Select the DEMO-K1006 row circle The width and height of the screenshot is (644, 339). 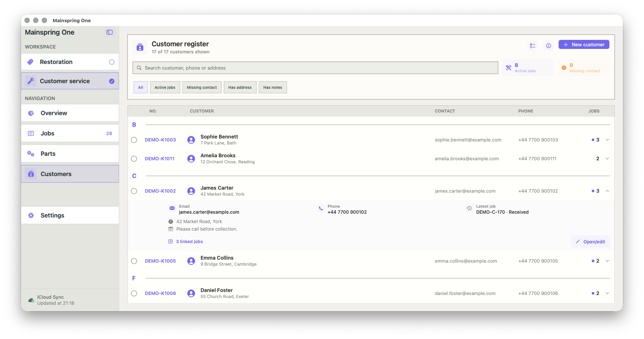(x=134, y=293)
